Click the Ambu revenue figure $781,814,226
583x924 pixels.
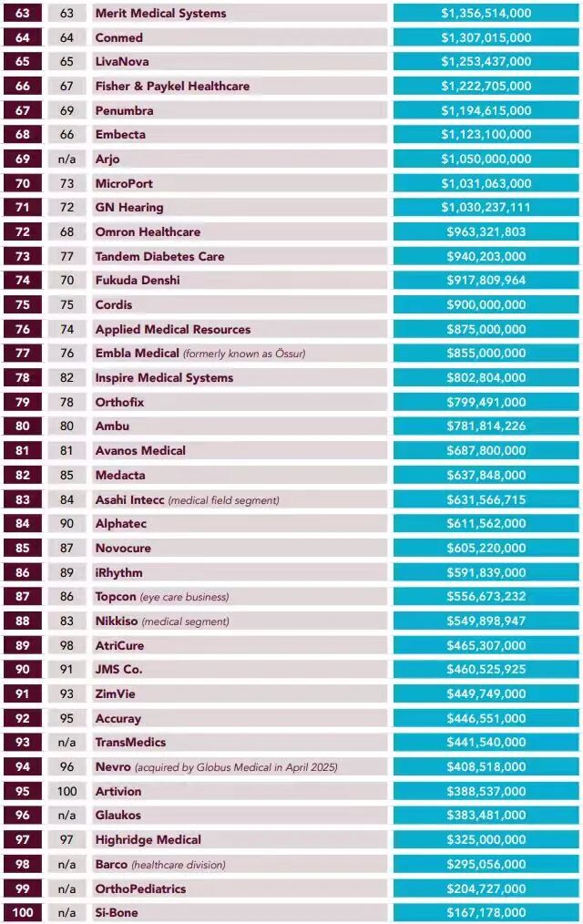point(486,426)
